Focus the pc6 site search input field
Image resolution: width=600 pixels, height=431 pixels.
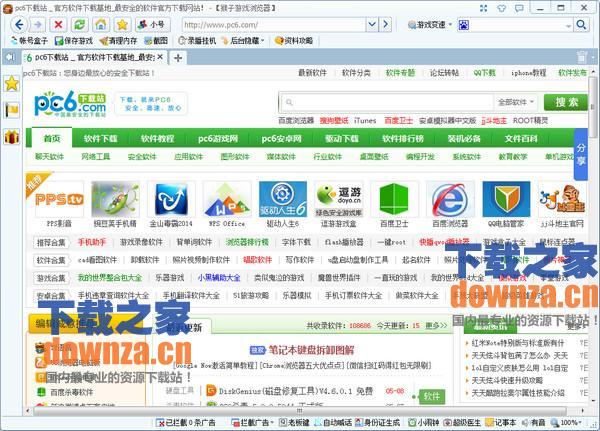coord(388,102)
